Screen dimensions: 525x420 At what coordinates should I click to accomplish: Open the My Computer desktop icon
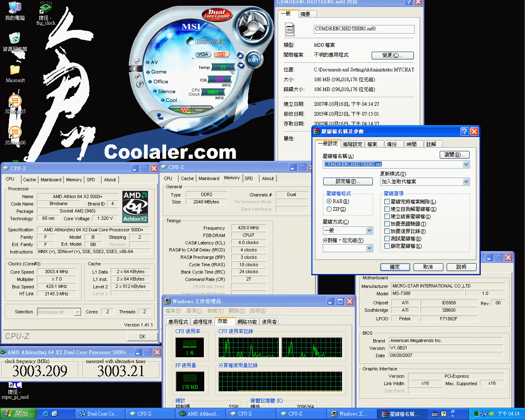15,7
